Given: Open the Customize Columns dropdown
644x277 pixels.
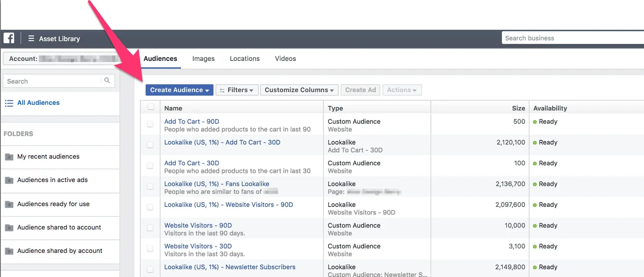Looking at the screenshot, I should coord(299,90).
